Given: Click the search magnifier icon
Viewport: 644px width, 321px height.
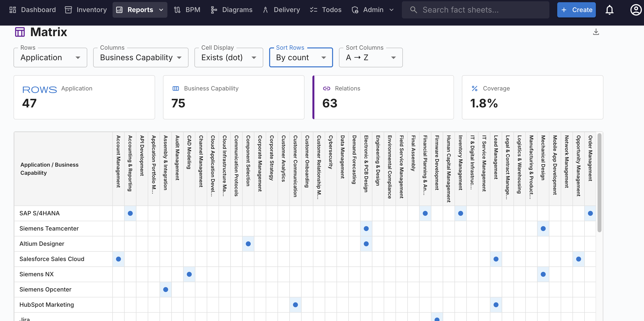Looking at the screenshot, I should [413, 10].
